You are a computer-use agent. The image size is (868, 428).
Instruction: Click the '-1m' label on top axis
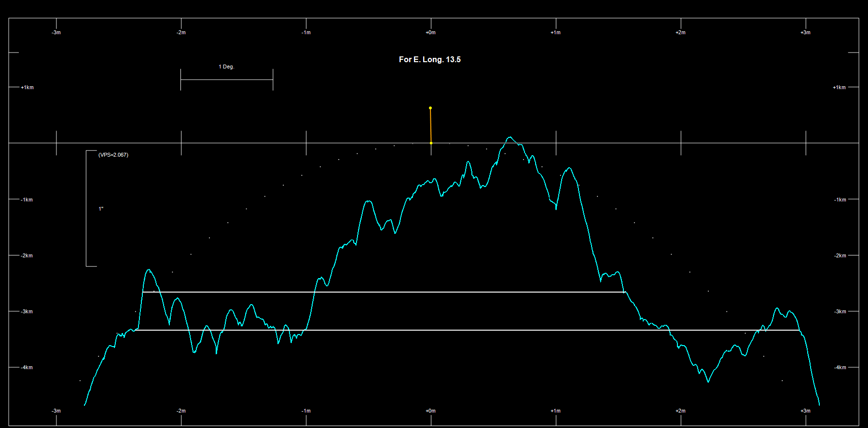click(x=306, y=32)
